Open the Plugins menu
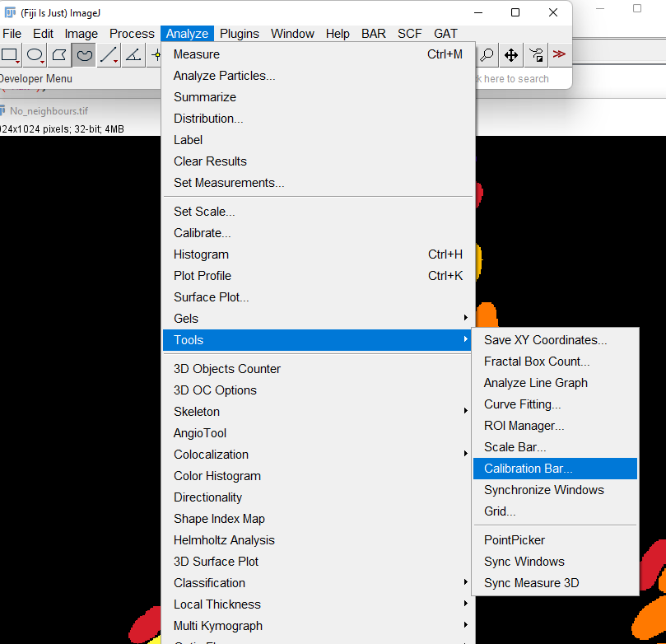666x644 pixels. tap(239, 34)
